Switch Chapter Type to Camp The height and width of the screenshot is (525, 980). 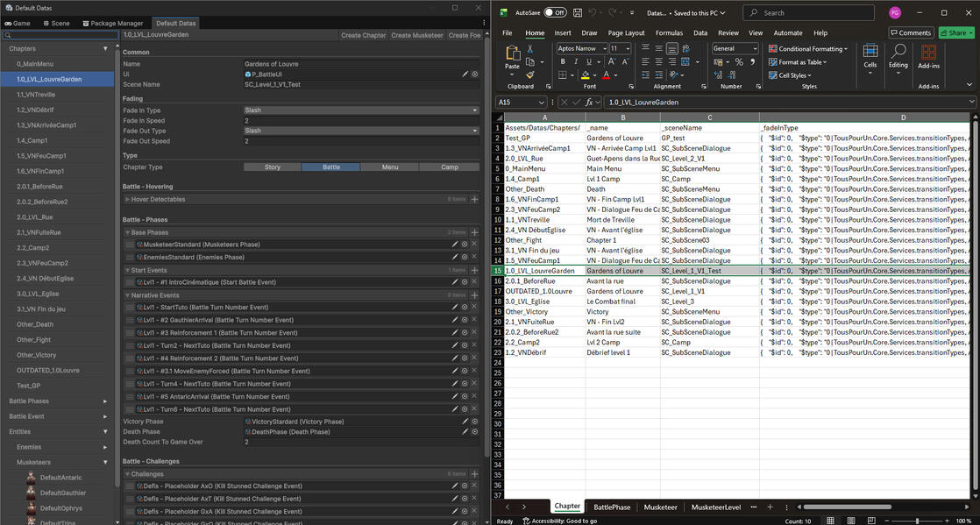click(x=450, y=167)
